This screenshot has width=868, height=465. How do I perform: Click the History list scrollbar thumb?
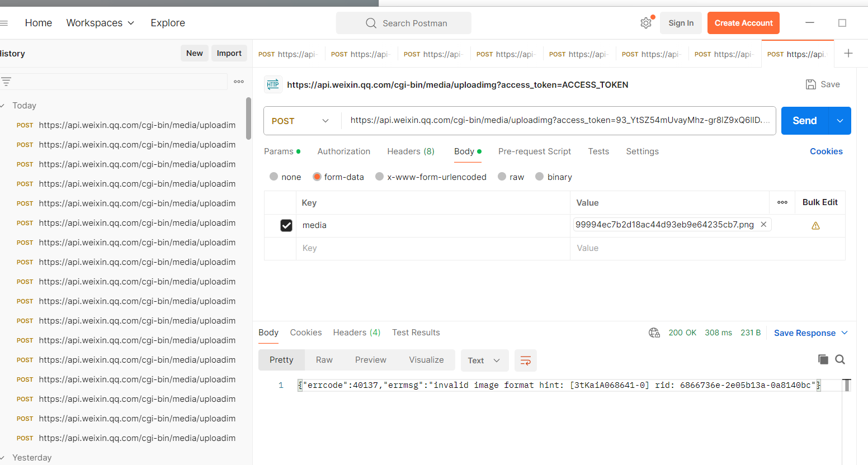pos(248,118)
